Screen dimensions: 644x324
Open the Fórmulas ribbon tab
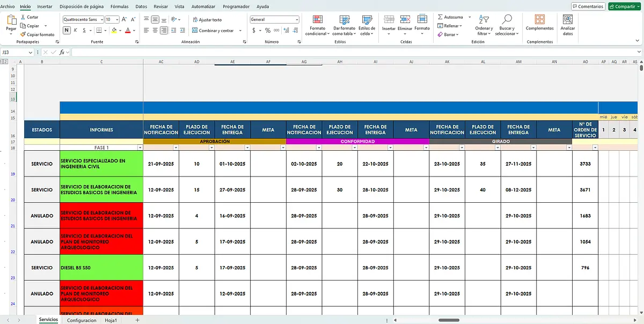119,6
